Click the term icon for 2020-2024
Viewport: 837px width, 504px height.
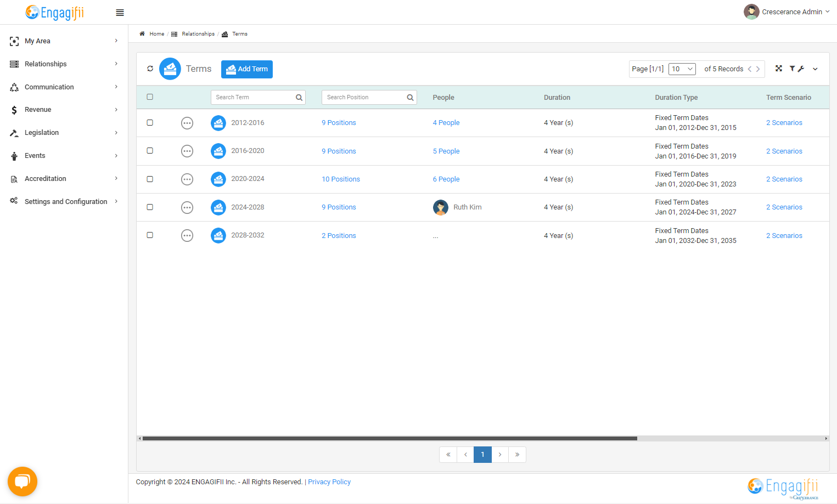218,179
